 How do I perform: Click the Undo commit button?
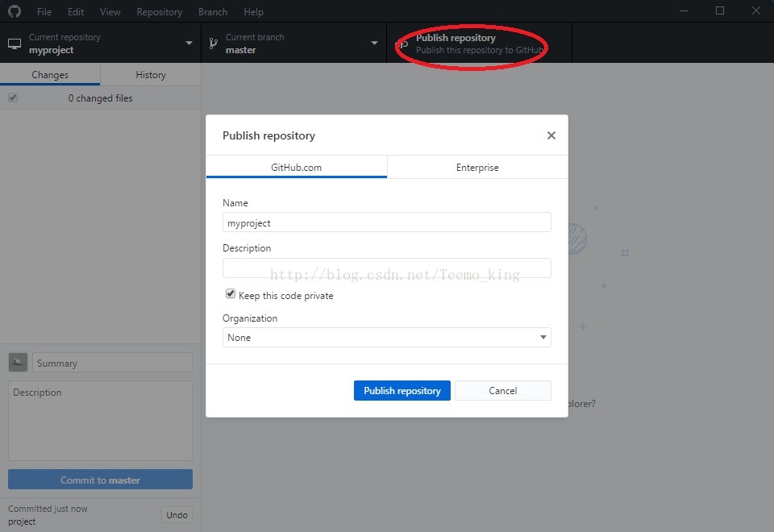177,515
